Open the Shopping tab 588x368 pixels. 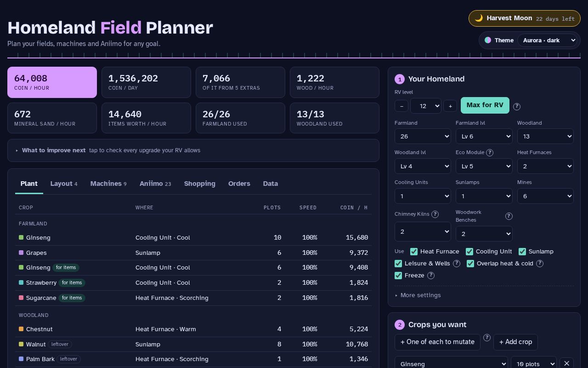click(x=200, y=184)
